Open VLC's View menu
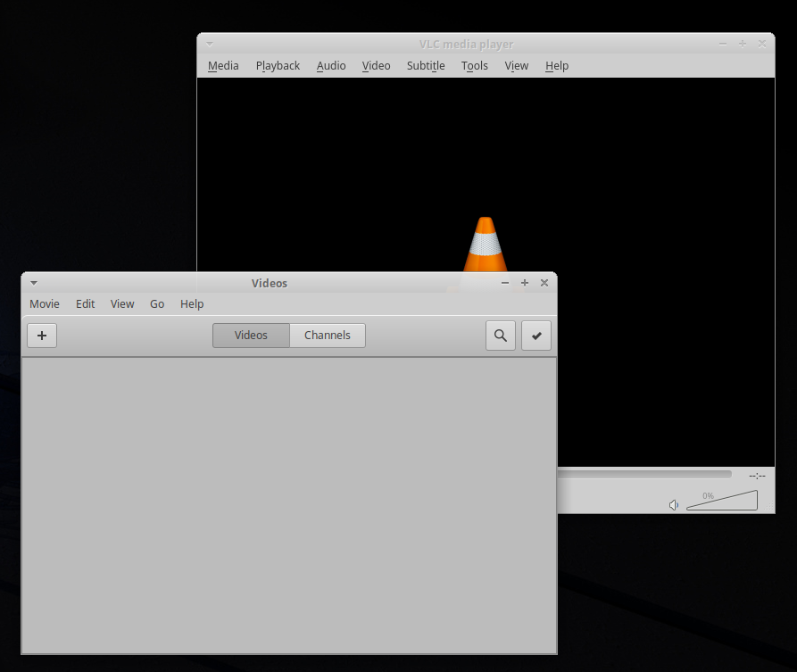 point(517,65)
